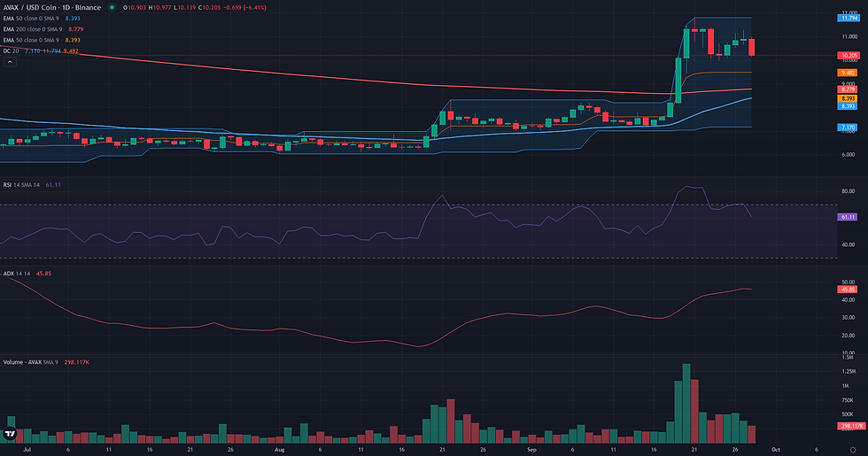The height and width of the screenshot is (456, 868).
Task: Click the 80.00 RSI scale tick
Action: click(849, 191)
